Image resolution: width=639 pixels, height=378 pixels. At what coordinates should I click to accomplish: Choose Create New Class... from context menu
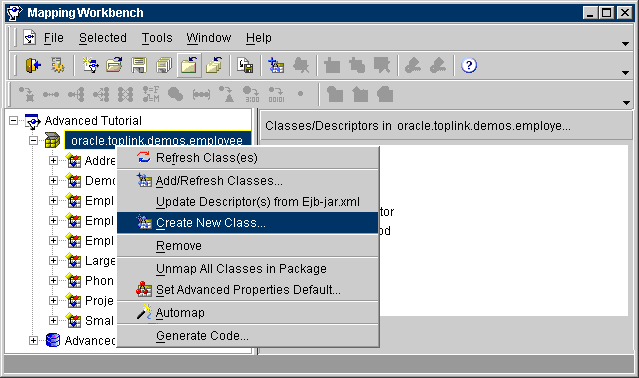pos(248,223)
